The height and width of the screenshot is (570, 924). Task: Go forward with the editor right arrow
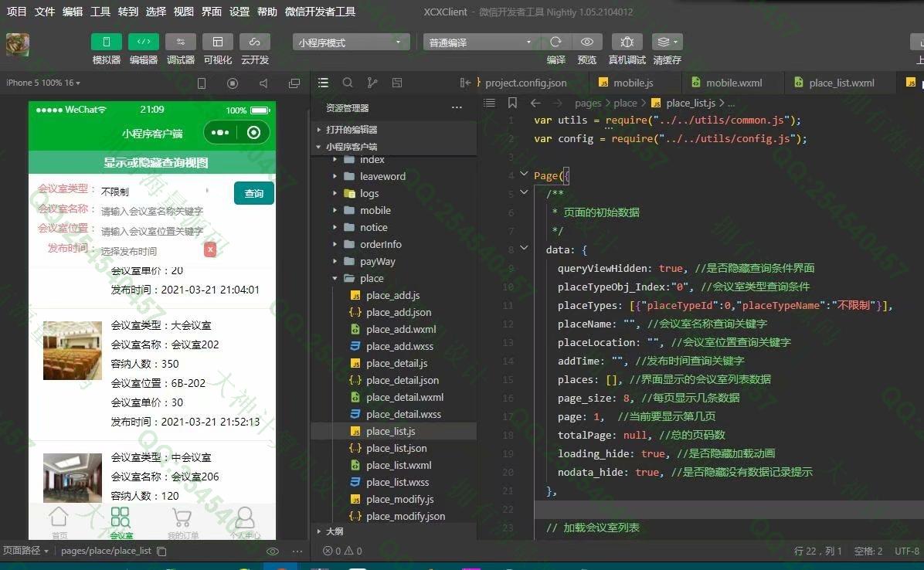click(558, 103)
